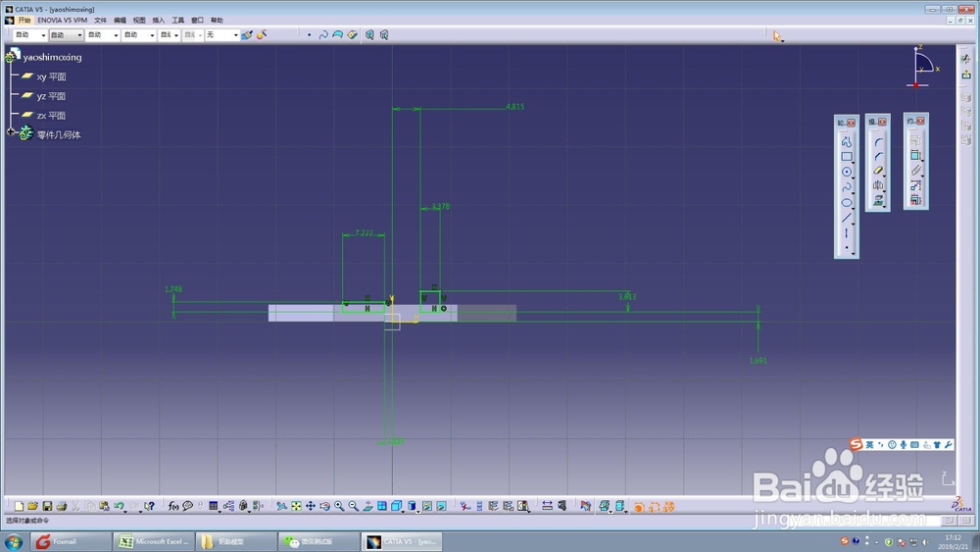Select the Constraint dimension tool
Screen dimensions: 980x552
[x=915, y=155]
